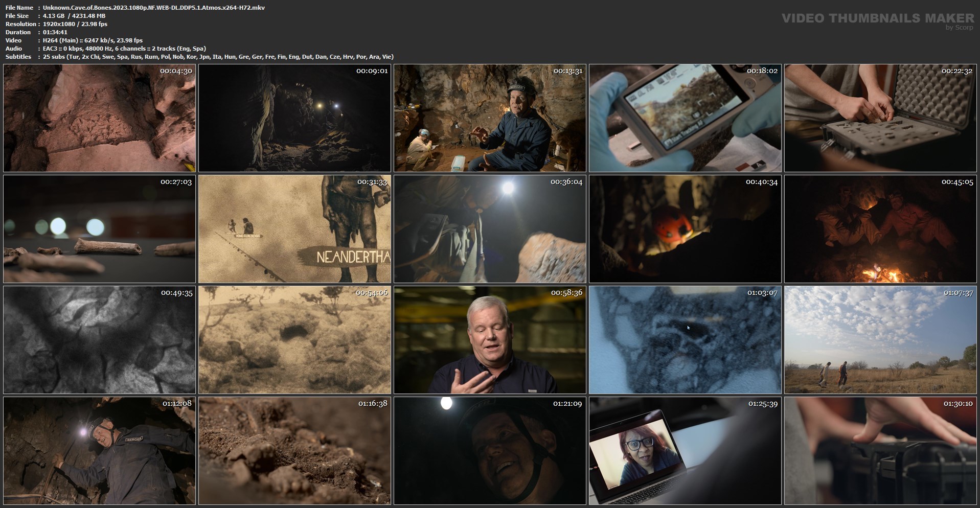Select the thumbnail timestamped 00:27:03
This screenshot has height=508, width=980.
(99, 229)
